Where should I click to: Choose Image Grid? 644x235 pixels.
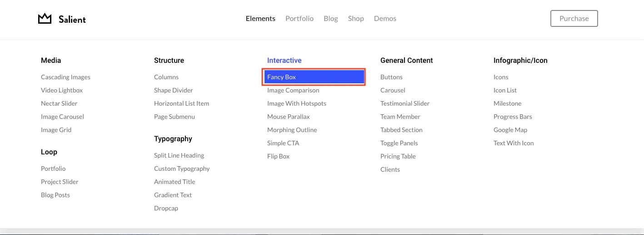pos(56,130)
